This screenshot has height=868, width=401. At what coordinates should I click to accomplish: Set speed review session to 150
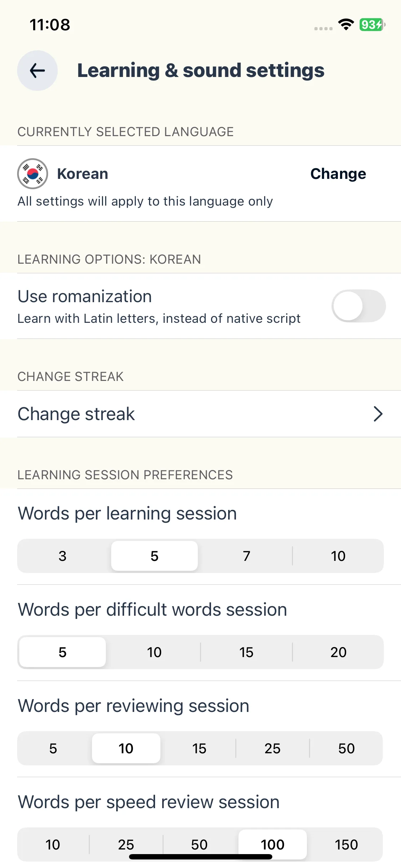(x=346, y=844)
